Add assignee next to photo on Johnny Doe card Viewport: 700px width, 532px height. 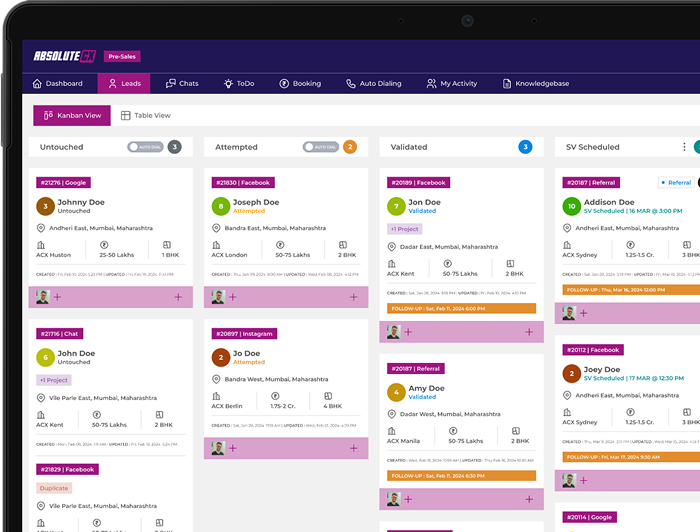(x=58, y=297)
